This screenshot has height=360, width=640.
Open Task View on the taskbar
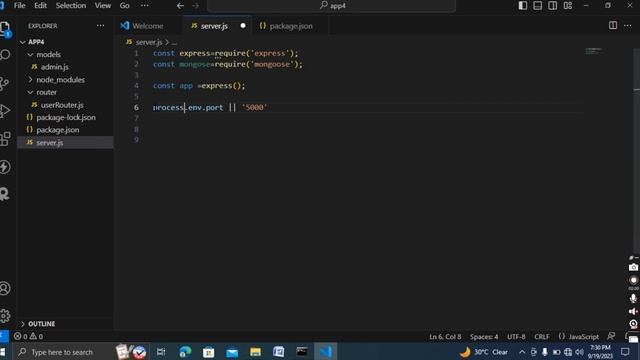pyautogui.click(x=161, y=352)
